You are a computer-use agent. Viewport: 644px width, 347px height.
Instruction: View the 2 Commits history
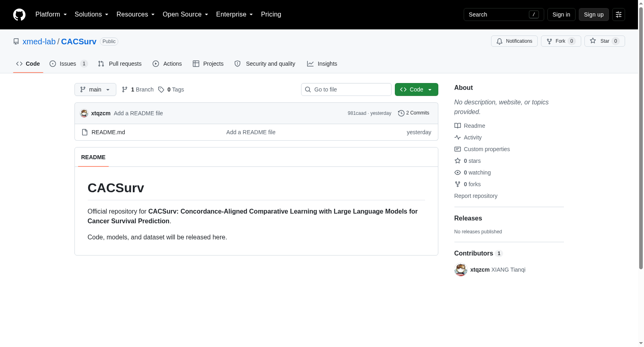pyautogui.click(x=414, y=113)
